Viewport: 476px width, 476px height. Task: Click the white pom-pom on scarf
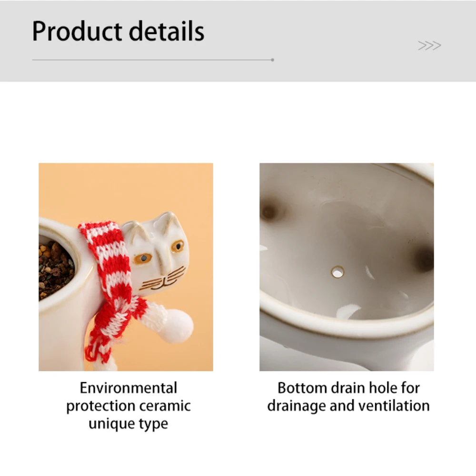[178, 326]
